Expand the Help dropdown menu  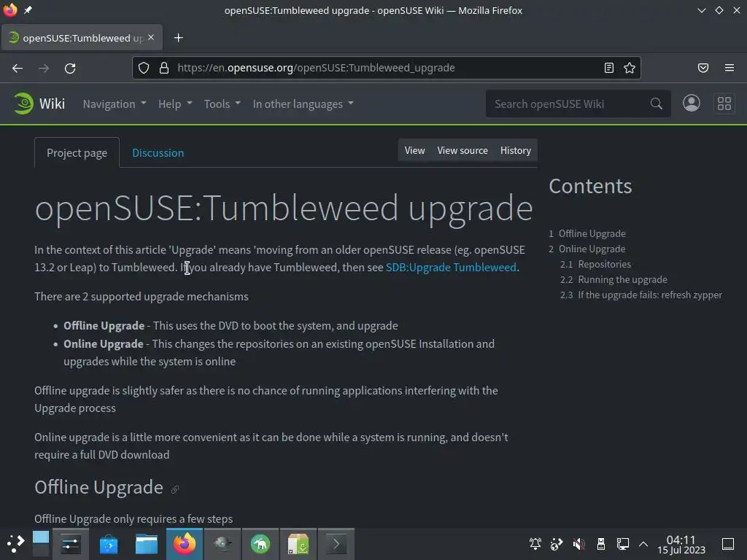pyautogui.click(x=175, y=104)
